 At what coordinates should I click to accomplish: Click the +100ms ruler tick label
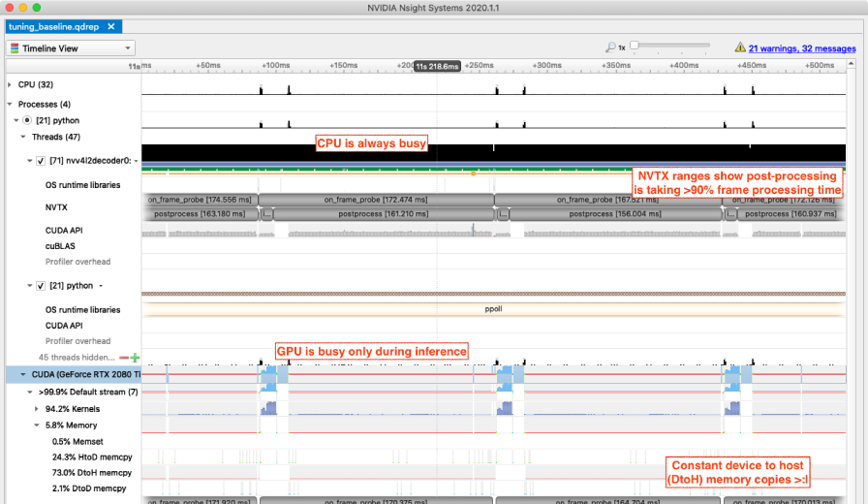tap(276, 65)
